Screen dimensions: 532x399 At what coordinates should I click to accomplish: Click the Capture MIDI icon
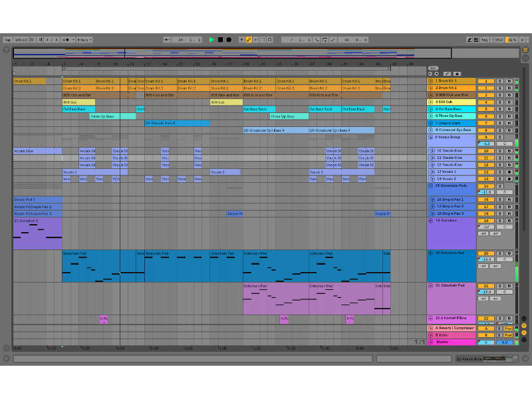coord(263,40)
